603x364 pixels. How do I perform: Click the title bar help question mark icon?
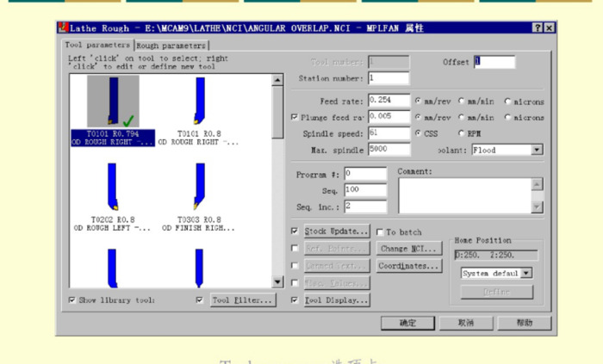pyautogui.click(x=538, y=28)
